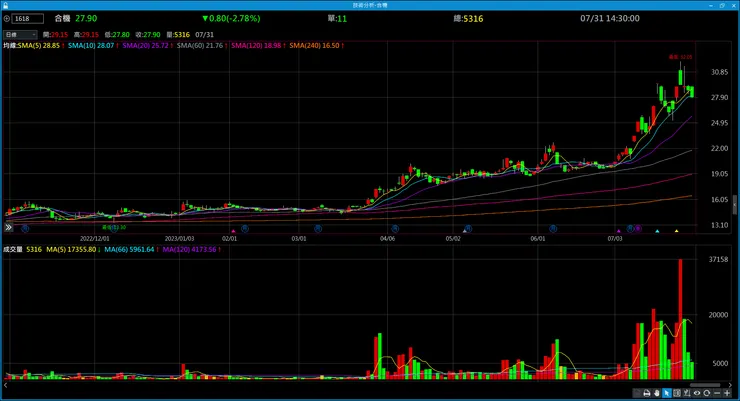Click the drawing tools icon in bottom toolbar

[x=687, y=393]
